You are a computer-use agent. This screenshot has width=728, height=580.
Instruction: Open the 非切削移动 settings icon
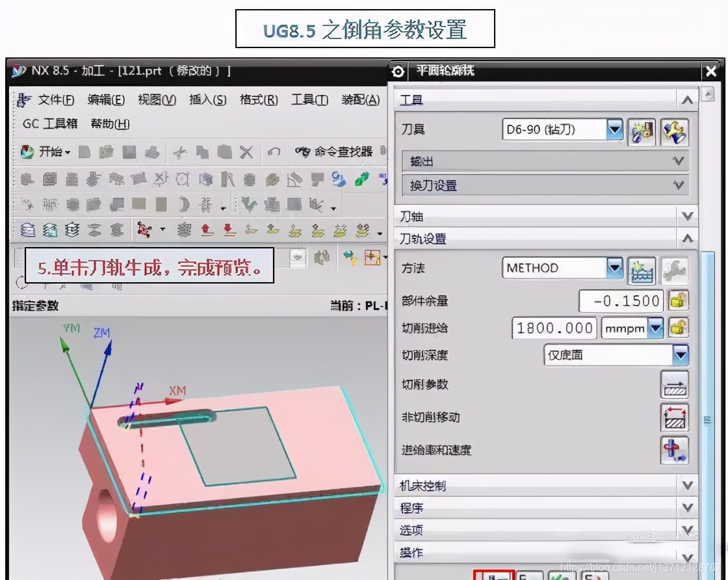point(675,417)
